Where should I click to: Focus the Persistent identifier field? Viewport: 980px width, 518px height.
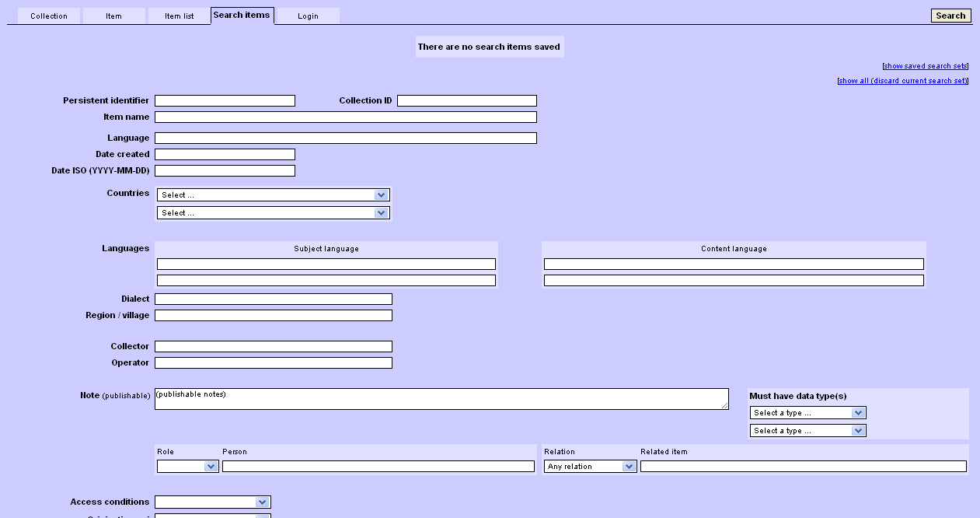click(225, 101)
